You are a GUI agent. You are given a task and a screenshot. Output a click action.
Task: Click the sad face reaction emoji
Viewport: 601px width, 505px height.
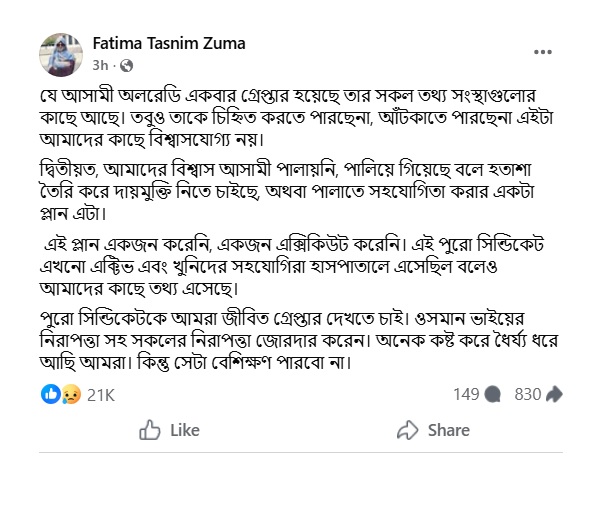70,395
